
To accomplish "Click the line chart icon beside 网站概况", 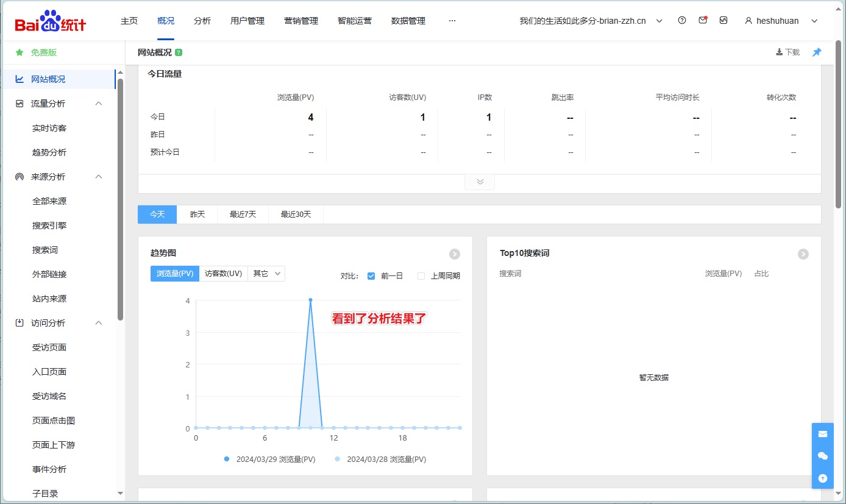I will [20, 79].
